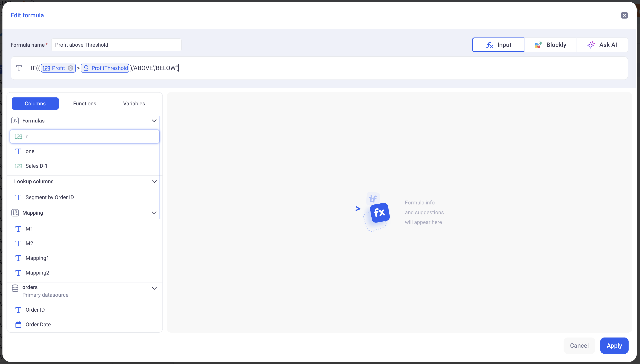Screen dimensions: 640x364
Task: Click the Formulas fx section icon
Action: 15,121
